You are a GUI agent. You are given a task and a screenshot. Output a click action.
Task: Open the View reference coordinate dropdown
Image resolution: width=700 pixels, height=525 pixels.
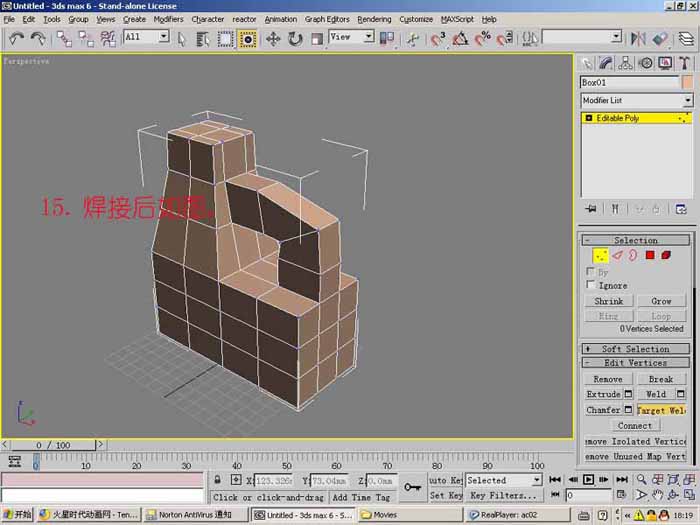click(x=351, y=37)
